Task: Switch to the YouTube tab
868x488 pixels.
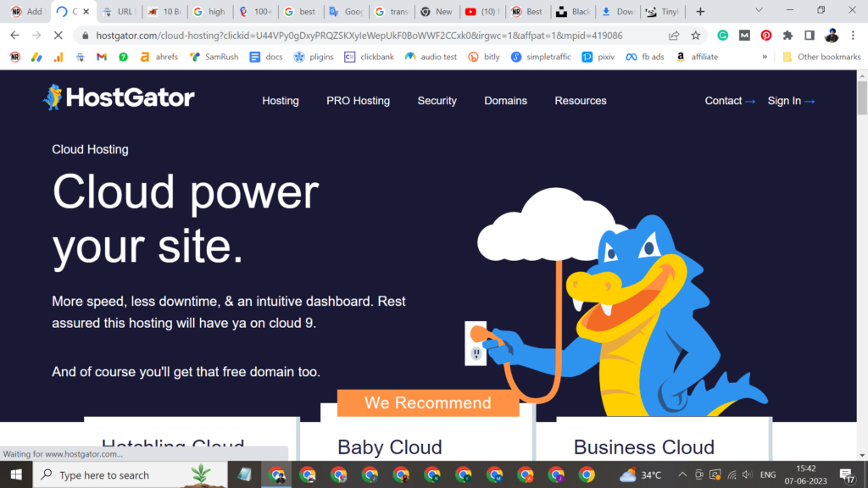Action: click(x=481, y=12)
